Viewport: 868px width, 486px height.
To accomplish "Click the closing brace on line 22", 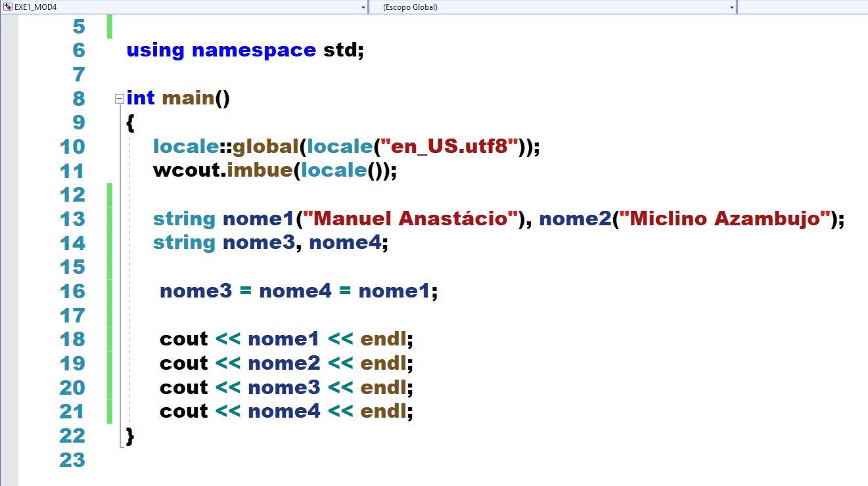I will [129, 435].
